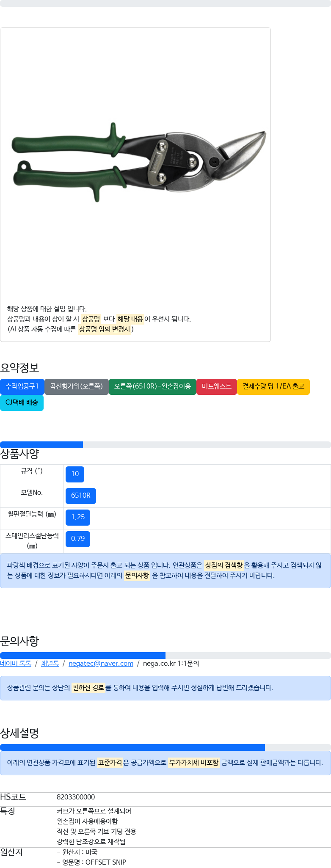The image size is (331, 868).
Task: Click the progress bar under 상세설명 heading
Action: point(165,747)
